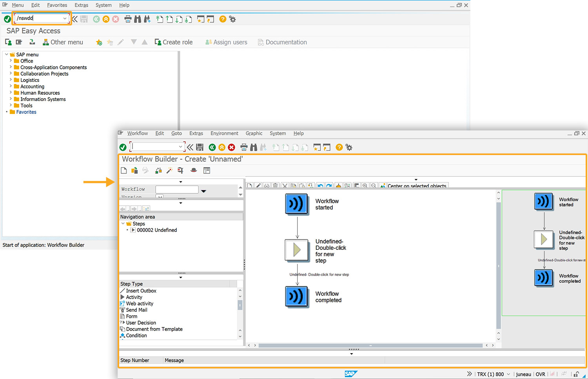This screenshot has width=588, height=379.
Task: Click the horizontal scrollbar below the workflow graph
Action: pyautogui.click(x=370, y=345)
